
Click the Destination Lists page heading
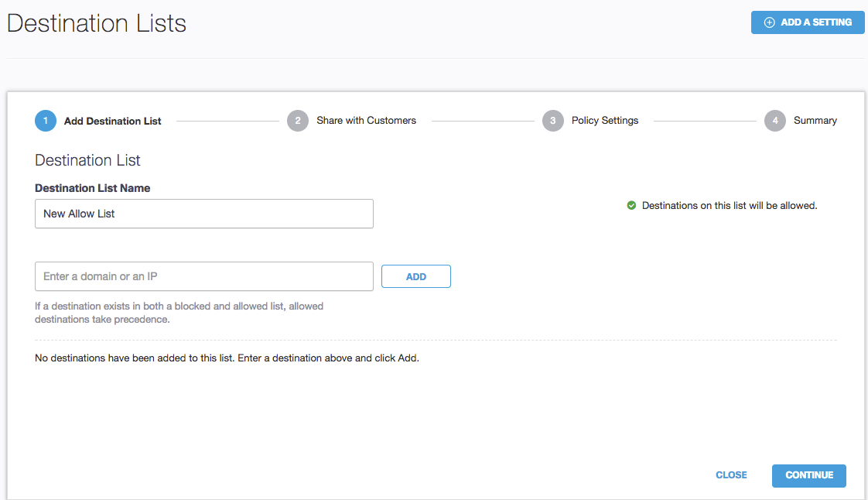tap(97, 23)
